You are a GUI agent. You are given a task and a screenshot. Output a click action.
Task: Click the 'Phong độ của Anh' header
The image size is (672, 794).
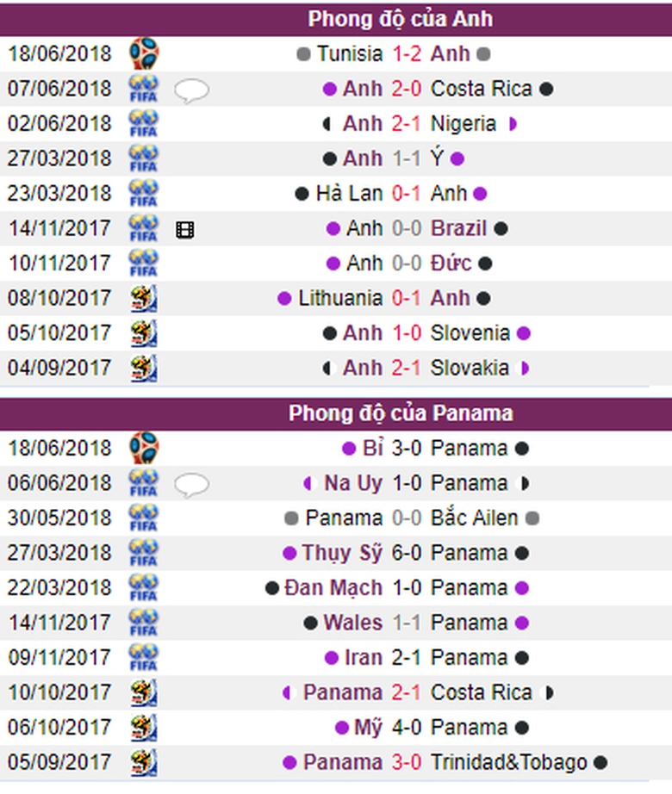click(x=400, y=19)
